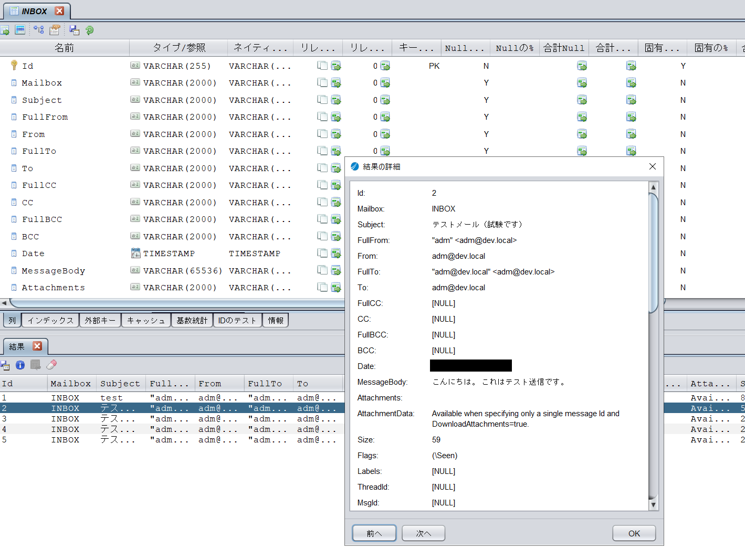The height and width of the screenshot is (560, 745).
Task: Close the INBOX tab with its red X
Action: point(59,11)
